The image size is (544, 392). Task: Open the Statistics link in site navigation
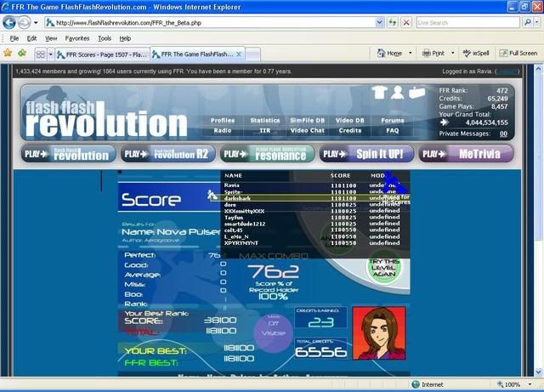pyautogui.click(x=264, y=121)
